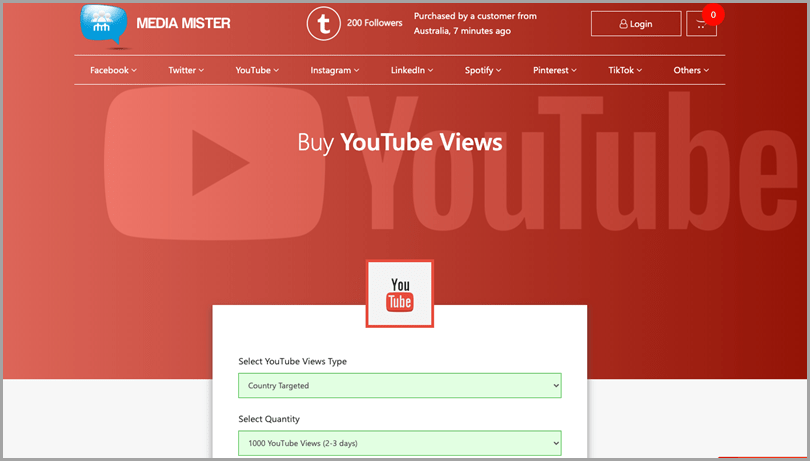Click 'Purchased by a customer from Australia' text

pos(475,23)
